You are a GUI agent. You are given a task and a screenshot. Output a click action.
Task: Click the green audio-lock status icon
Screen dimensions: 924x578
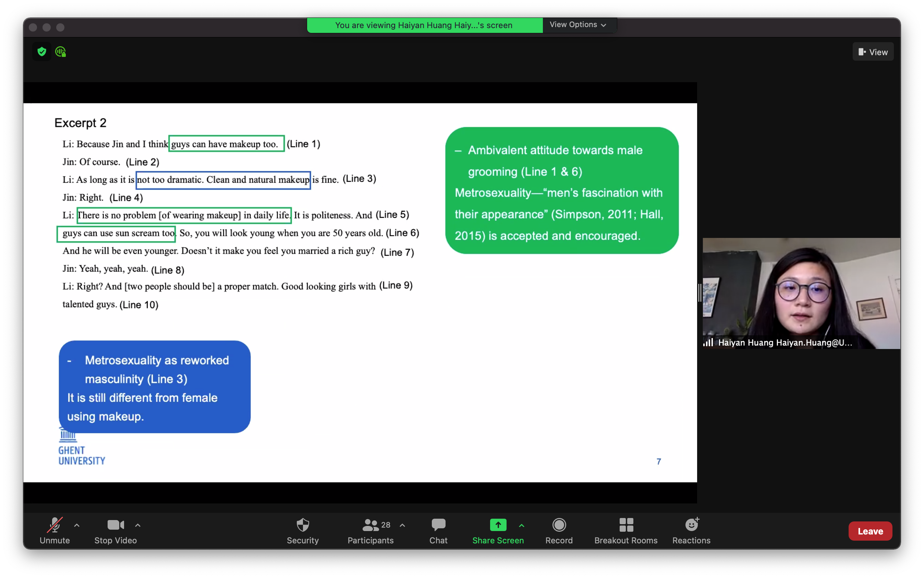61,52
